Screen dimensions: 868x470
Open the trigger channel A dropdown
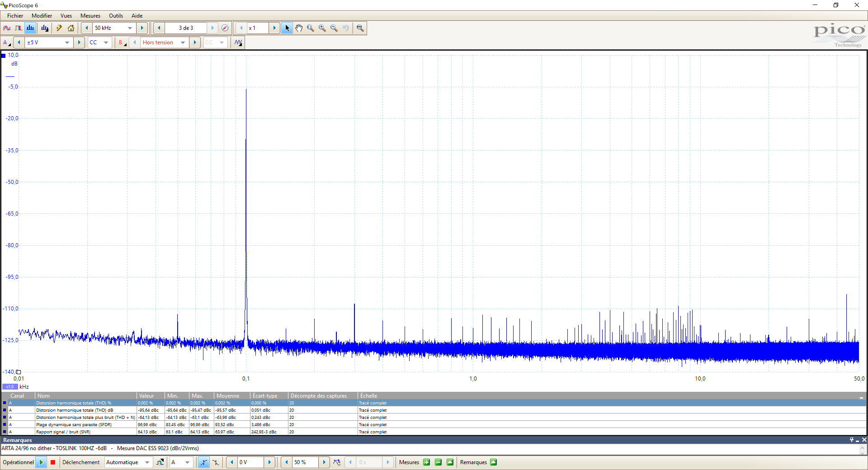[187, 462]
